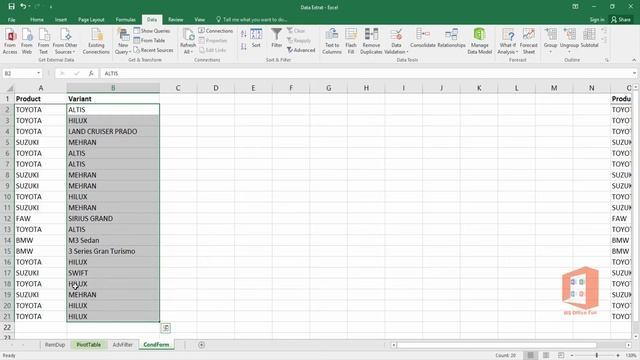Click in the formula bar showing ALTIS
640x360 pixels.
pos(365,73)
